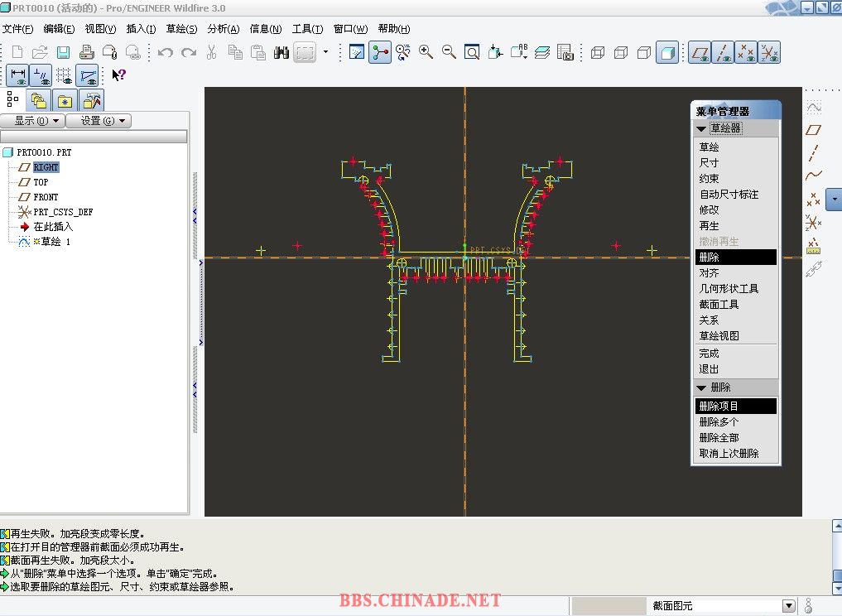Click the Undo arrow icon
The image size is (842, 616).
166,52
